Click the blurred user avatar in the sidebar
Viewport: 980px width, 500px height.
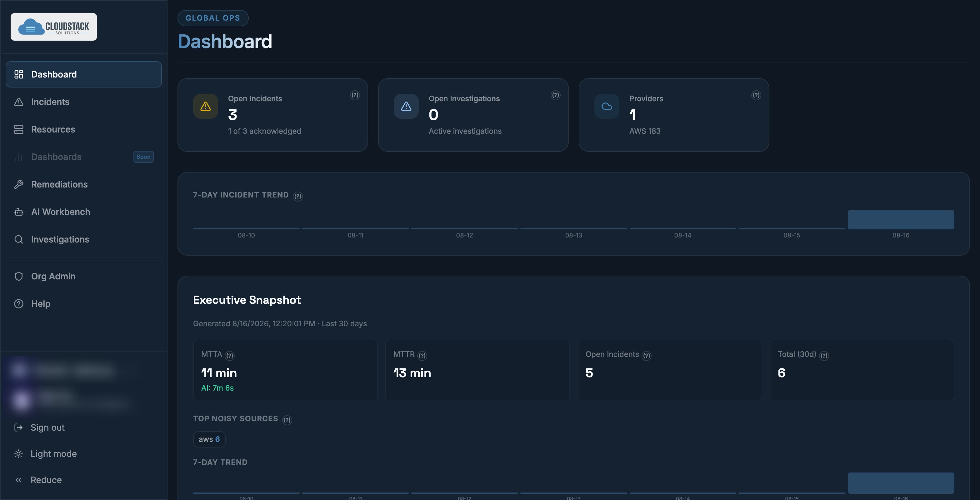21,401
